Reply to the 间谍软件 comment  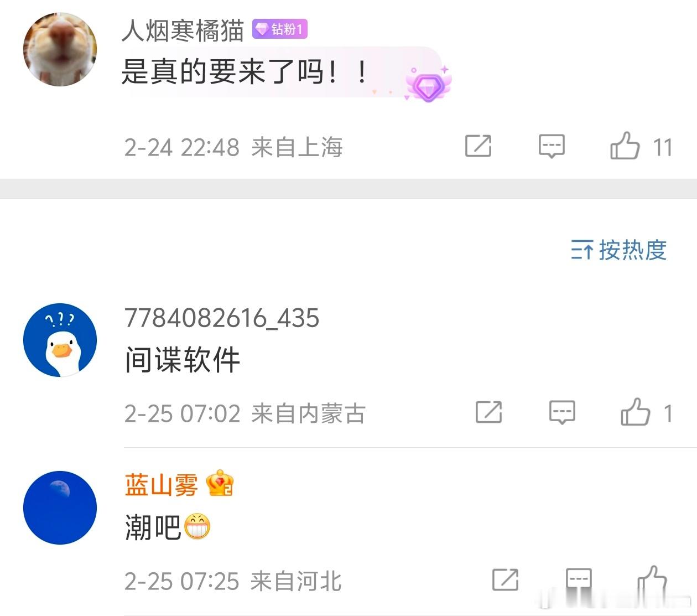(x=562, y=412)
